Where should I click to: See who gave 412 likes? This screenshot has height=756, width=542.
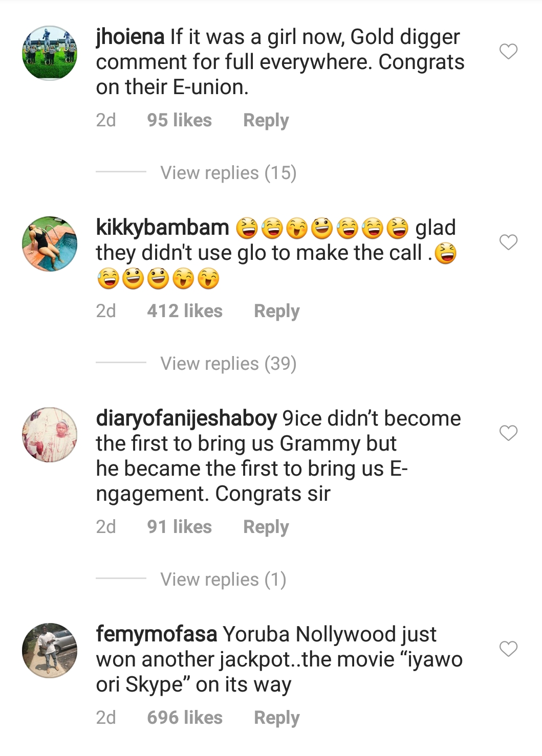(x=184, y=311)
